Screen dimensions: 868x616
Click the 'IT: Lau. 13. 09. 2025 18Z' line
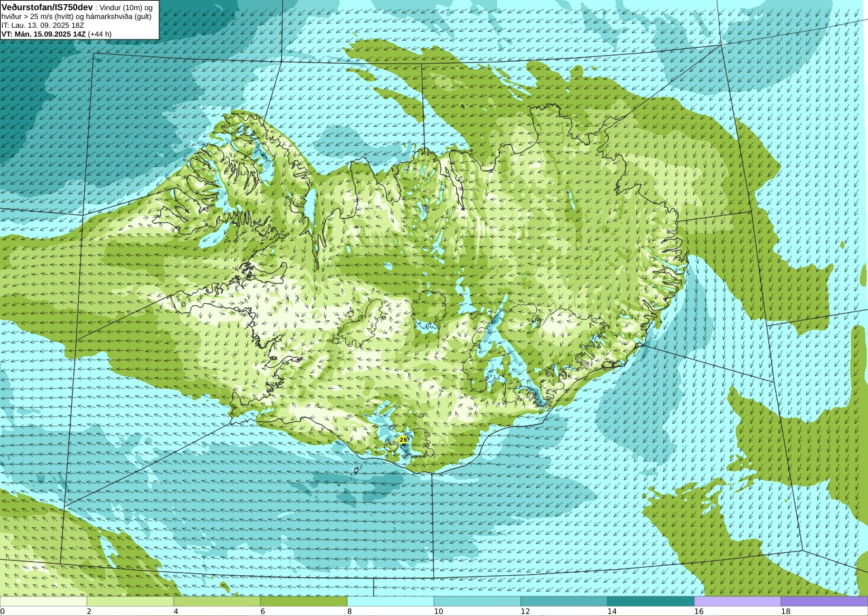pyautogui.click(x=43, y=25)
